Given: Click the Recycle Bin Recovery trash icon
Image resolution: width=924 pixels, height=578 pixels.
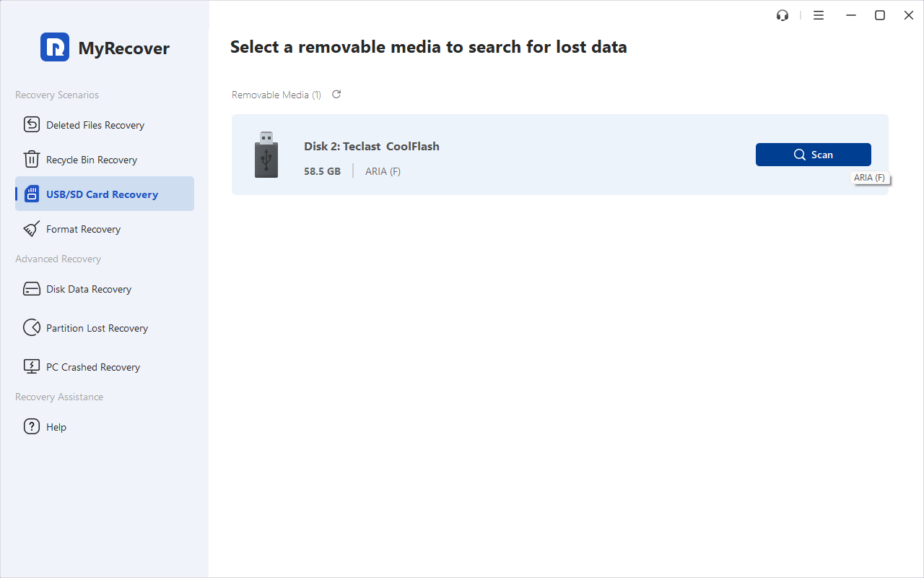Looking at the screenshot, I should coord(32,160).
